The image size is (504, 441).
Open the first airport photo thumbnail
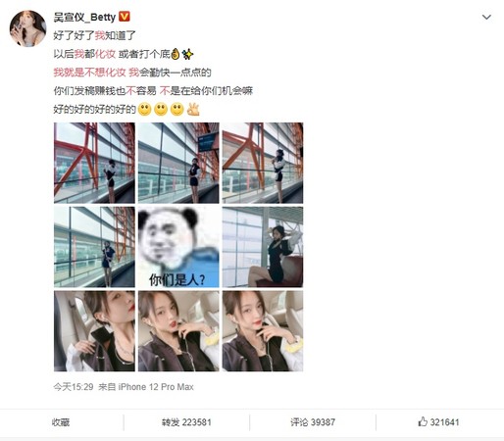(x=94, y=163)
